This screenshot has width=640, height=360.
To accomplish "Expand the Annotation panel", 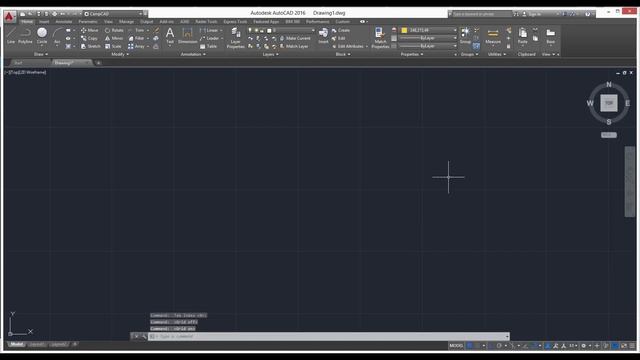I will pos(193,54).
